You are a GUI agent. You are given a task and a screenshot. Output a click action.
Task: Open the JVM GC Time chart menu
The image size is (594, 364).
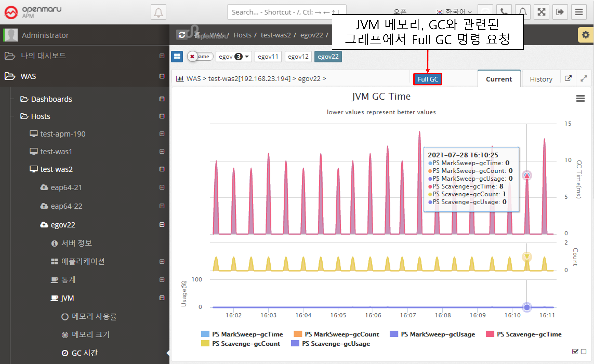pyautogui.click(x=580, y=98)
